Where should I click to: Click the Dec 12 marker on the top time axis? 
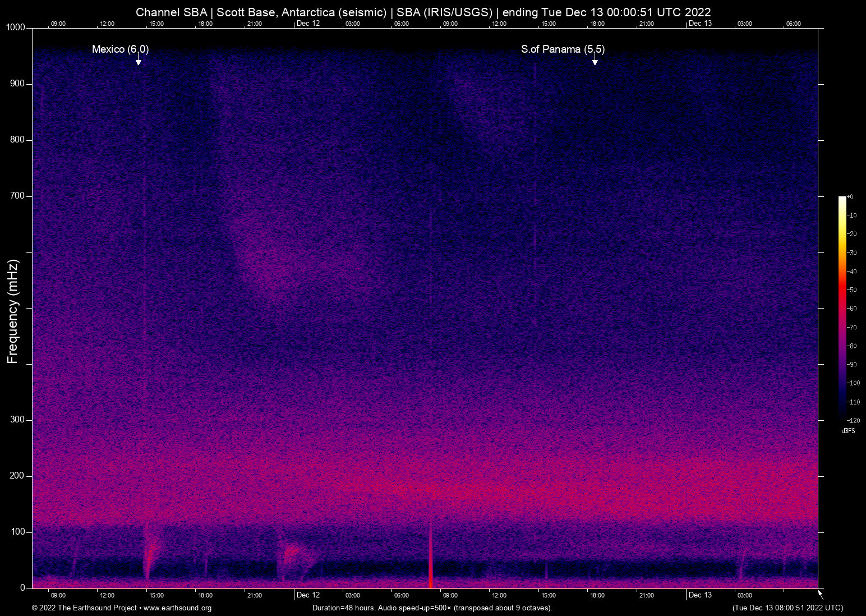(x=308, y=24)
